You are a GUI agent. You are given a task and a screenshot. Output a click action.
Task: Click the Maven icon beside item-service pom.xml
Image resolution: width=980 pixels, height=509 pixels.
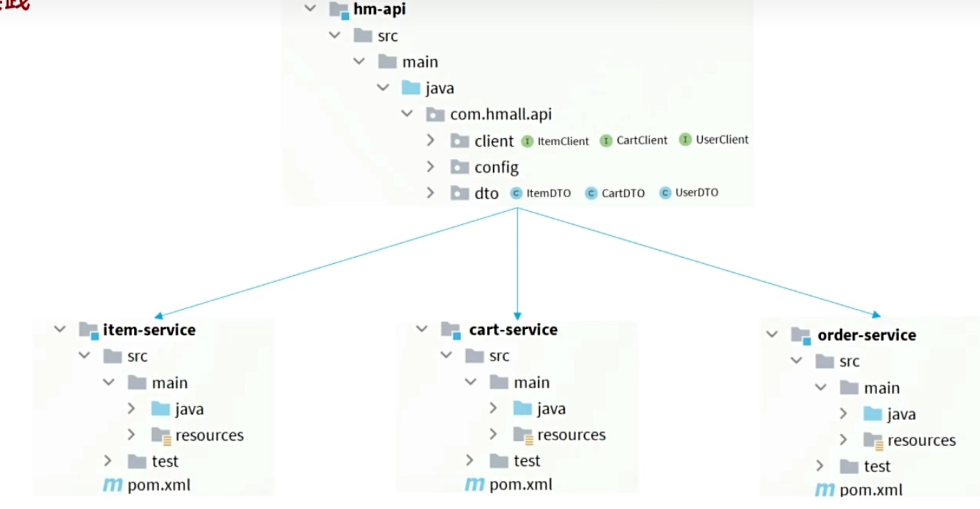tap(113, 485)
